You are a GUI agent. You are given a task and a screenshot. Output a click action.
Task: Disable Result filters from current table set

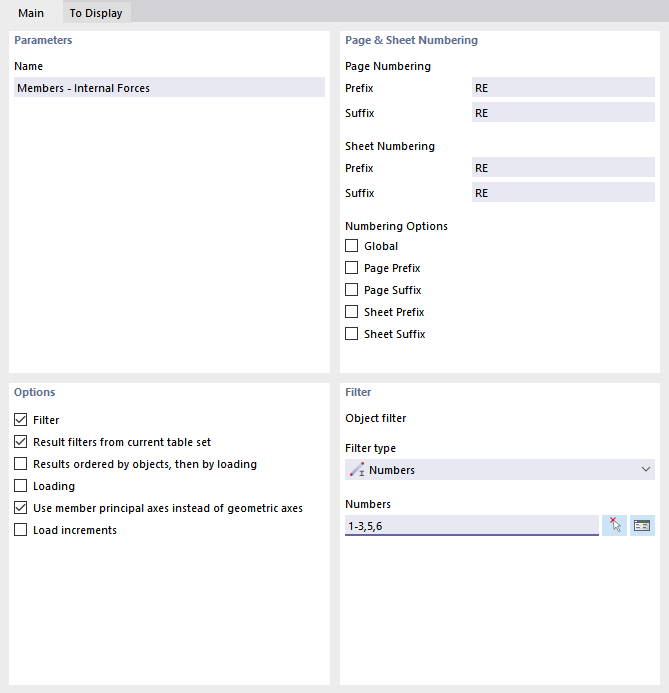coord(21,442)
